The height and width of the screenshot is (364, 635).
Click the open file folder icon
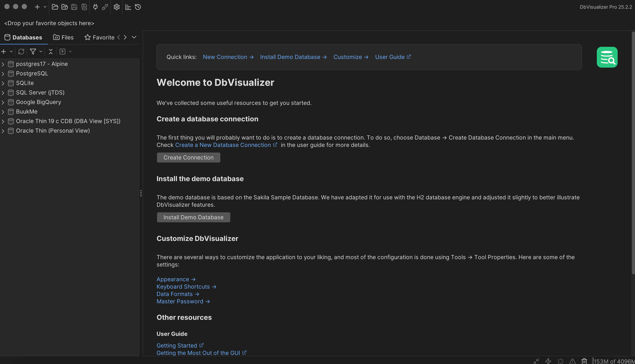(55, 7)
